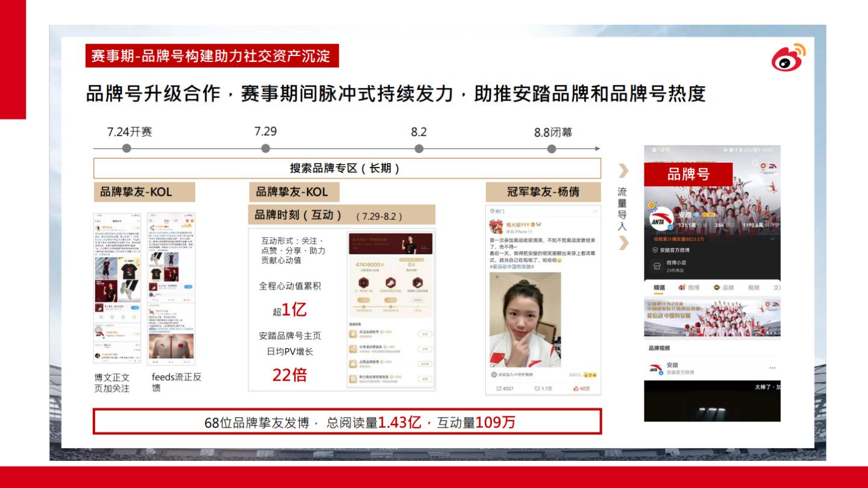Click the action button for 点赞品牌微博
868x488 pixels.
(425, 364)
